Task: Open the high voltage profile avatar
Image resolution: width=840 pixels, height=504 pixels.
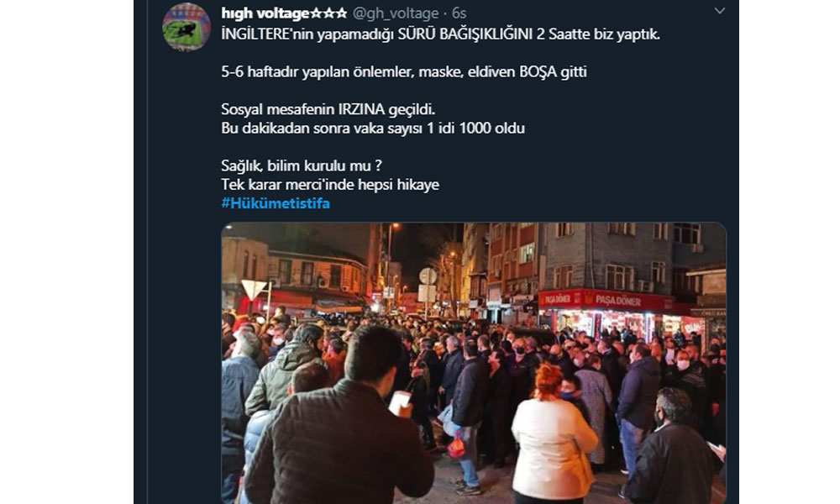Action: tap(186, 28)
